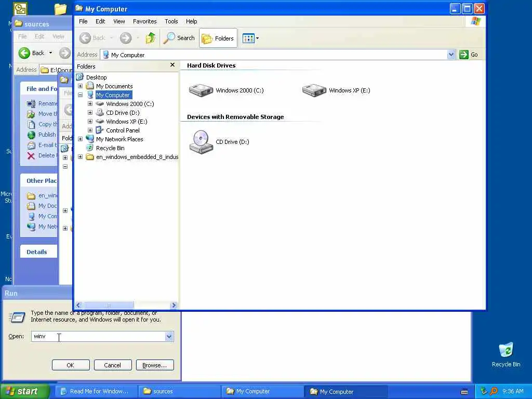Select Control Panel in folder tree
Viewport: 532px width, 399px height.
coord(123,130)
